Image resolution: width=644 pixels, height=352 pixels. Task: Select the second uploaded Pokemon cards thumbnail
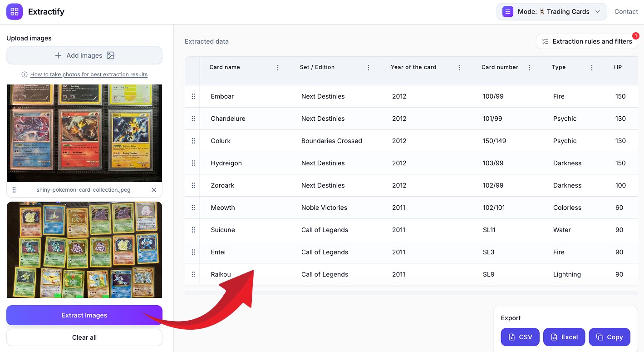(x=84, y=250)
